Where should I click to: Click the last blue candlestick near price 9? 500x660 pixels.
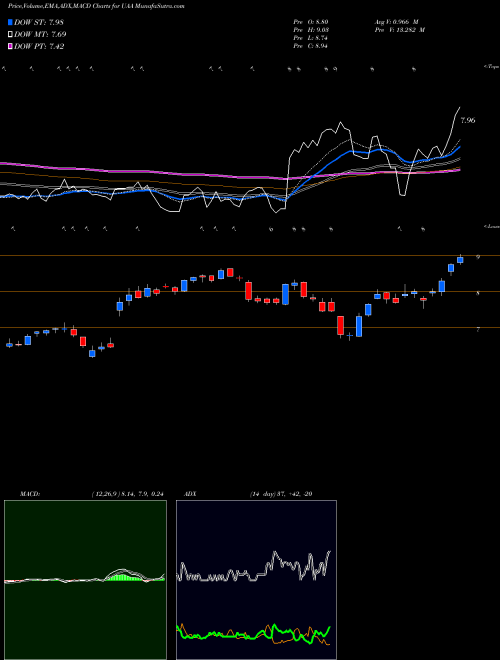460,260
